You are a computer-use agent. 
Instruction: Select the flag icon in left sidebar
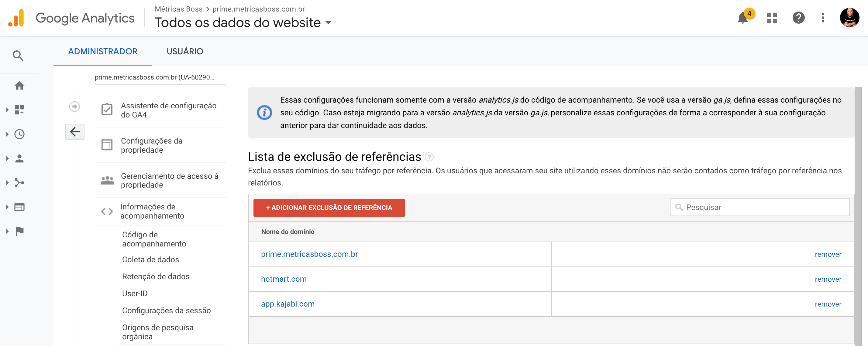19,231
